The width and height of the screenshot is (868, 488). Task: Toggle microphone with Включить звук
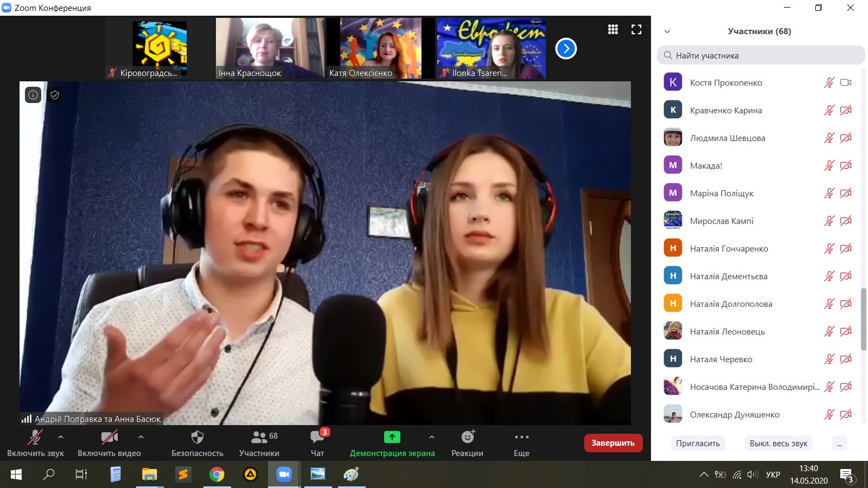click(x=35, y=443)
